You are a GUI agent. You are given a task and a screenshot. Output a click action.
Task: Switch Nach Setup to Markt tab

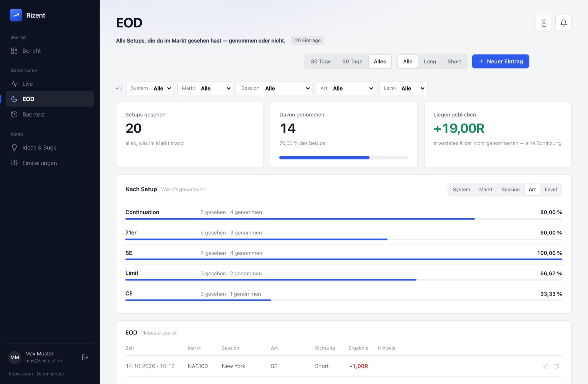[x=486, y=189]
